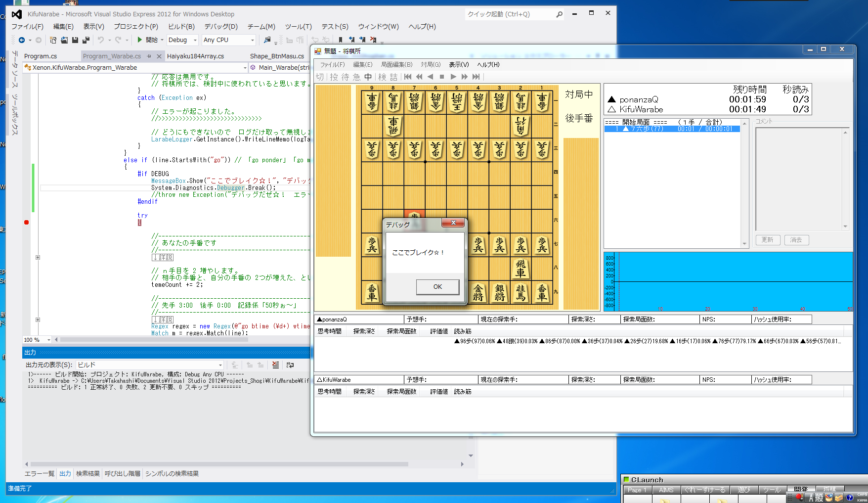
Task: Pin the Program_Warabe.cs tab
Action: tap(149, 56)
